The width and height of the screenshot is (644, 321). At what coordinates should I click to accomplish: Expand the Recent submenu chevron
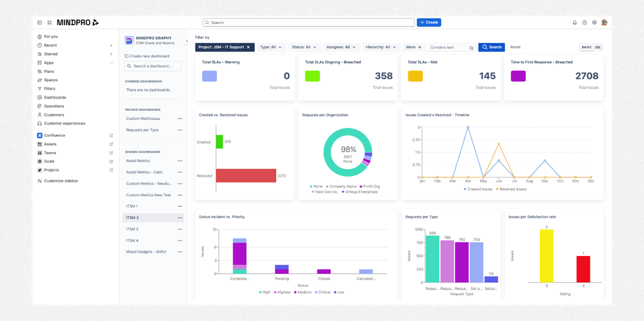[111, 45]
